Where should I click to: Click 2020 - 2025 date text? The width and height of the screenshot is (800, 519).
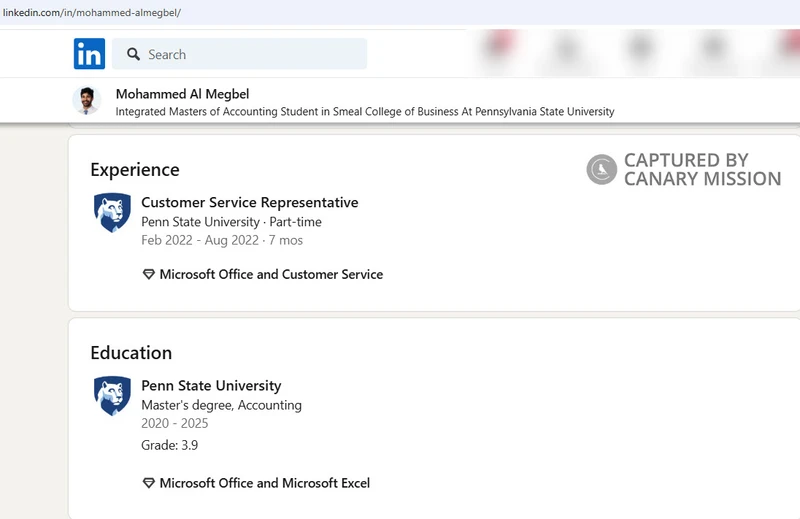[x=174, y=424]
